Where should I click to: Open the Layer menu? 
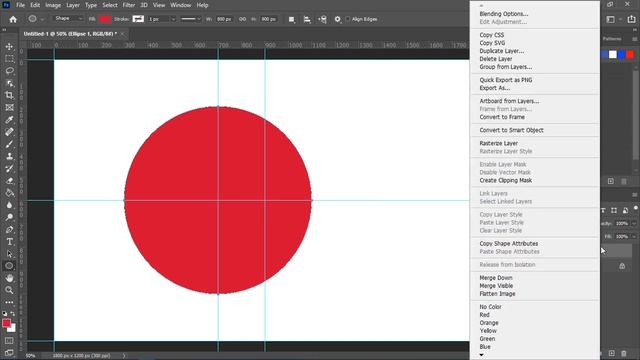(73, 5)
